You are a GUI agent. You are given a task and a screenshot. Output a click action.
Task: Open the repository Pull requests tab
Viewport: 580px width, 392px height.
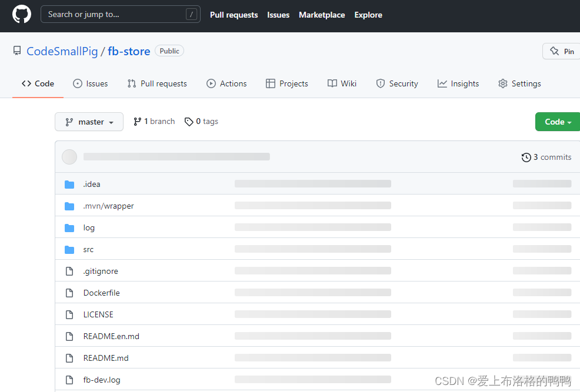point(157,83)
